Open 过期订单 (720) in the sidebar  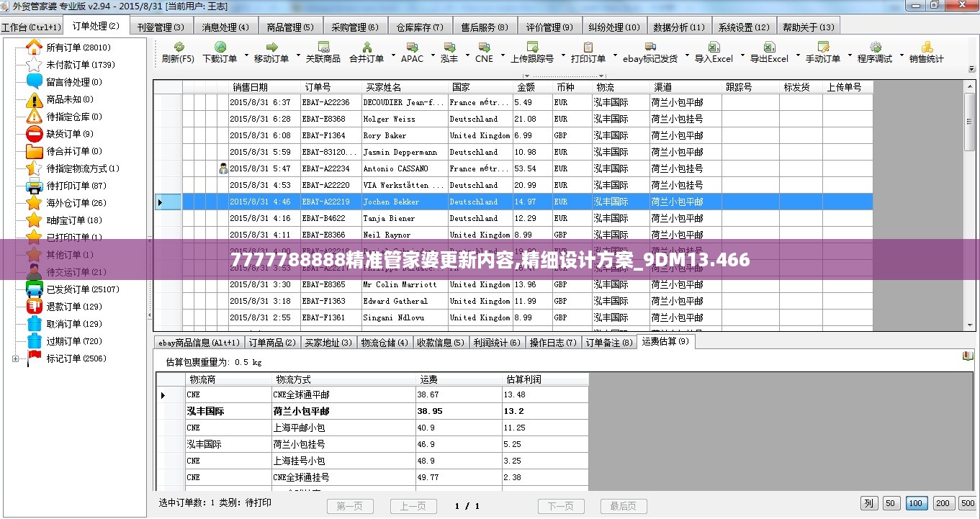pos(74,341)
